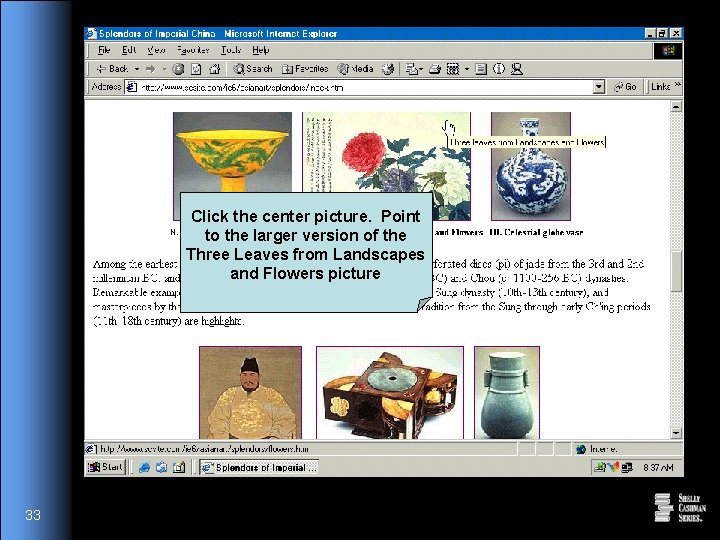Click the blue celestial globe vase picture

tap(531, 166)
